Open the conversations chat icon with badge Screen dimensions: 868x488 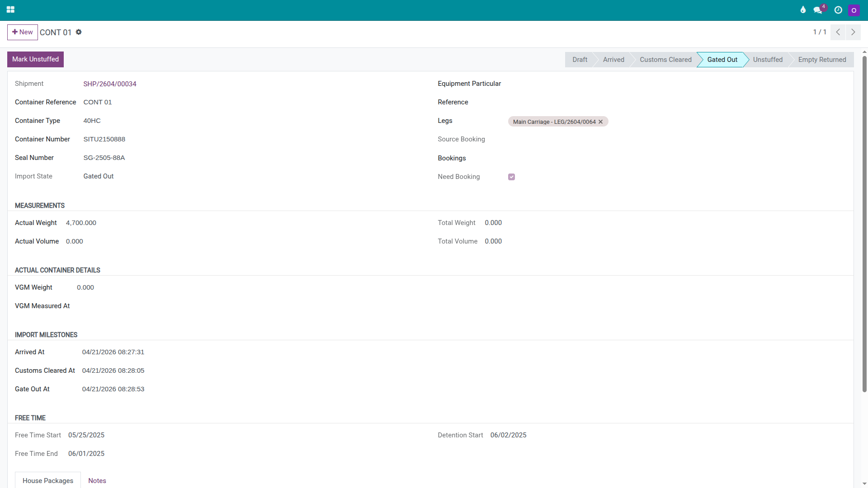point(819,9)
